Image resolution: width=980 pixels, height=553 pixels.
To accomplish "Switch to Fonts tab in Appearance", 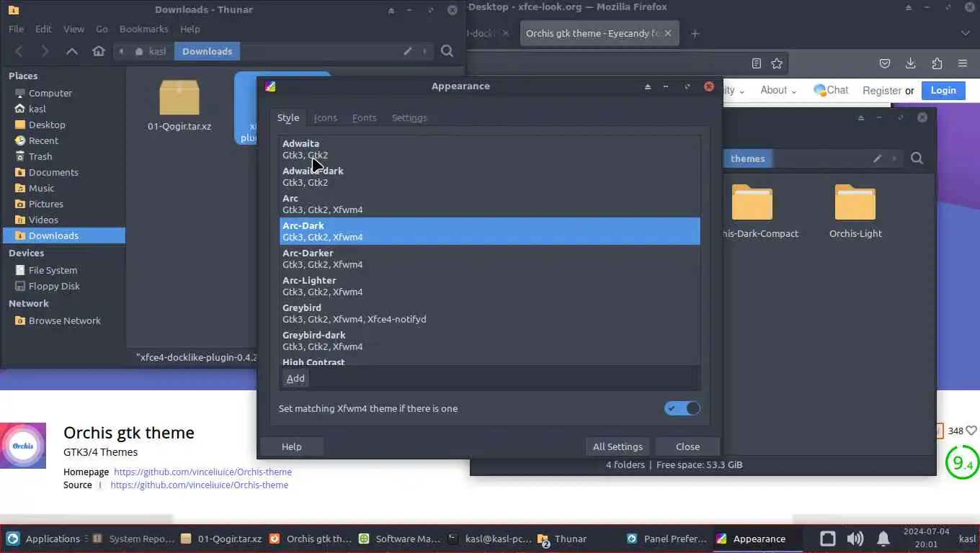I will pos(364,117).
